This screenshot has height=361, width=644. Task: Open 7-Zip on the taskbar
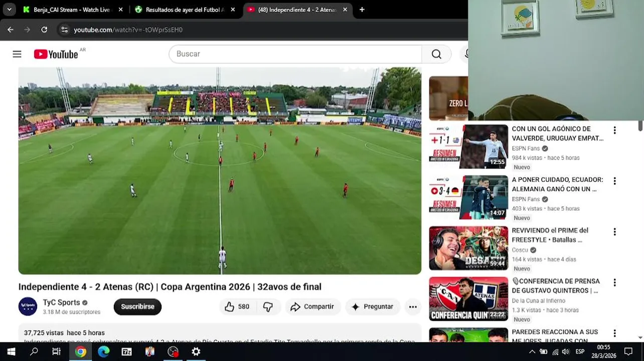click(x=126, y=351)
